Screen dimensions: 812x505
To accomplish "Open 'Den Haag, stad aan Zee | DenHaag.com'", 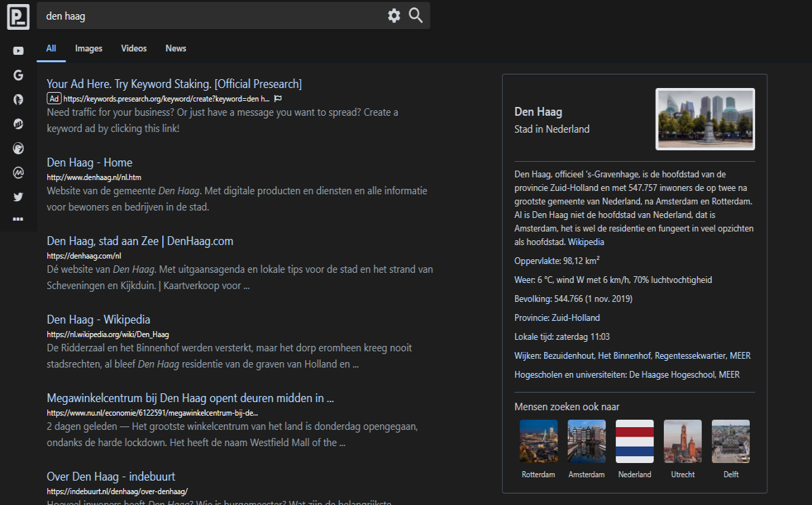I will (x=140, y=241).
